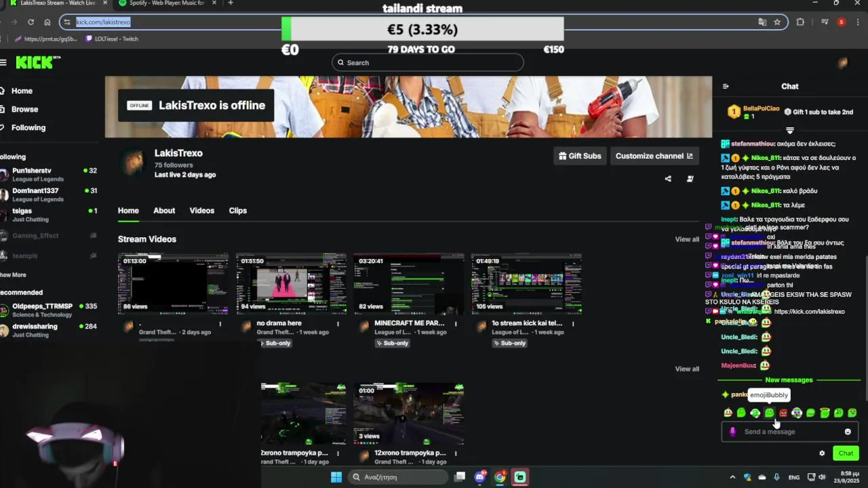This screenshot has height=488, width=868.
Task: Click the share channel icon
Action: click(668, 179)
